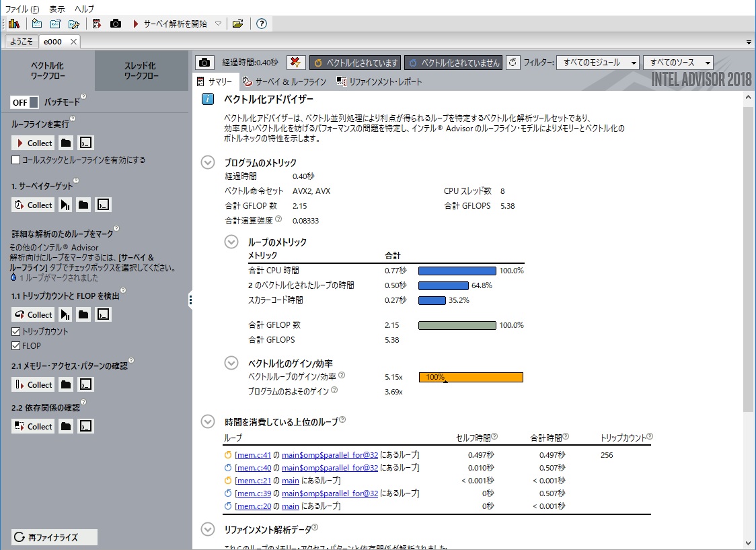The height and width of the screenshot is (550, 756).
Task: Uncheck the トリップカウント checkbox
Action: coord(16,332)
